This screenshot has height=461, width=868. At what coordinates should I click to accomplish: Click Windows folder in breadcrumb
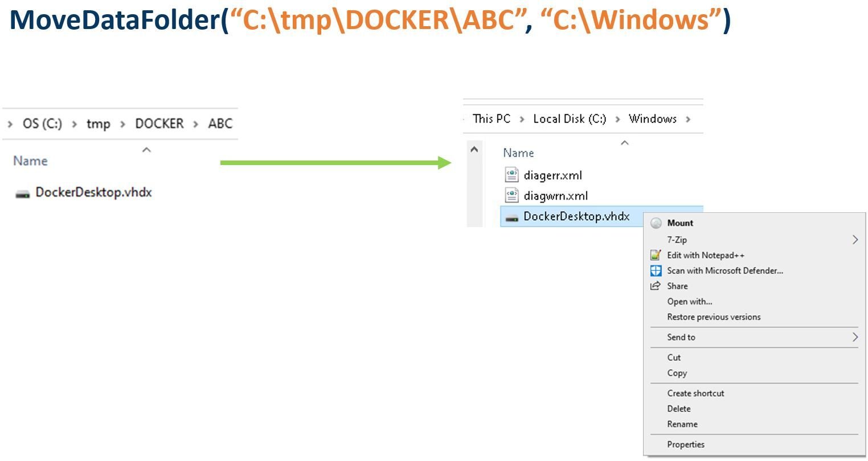pos(653,118)
